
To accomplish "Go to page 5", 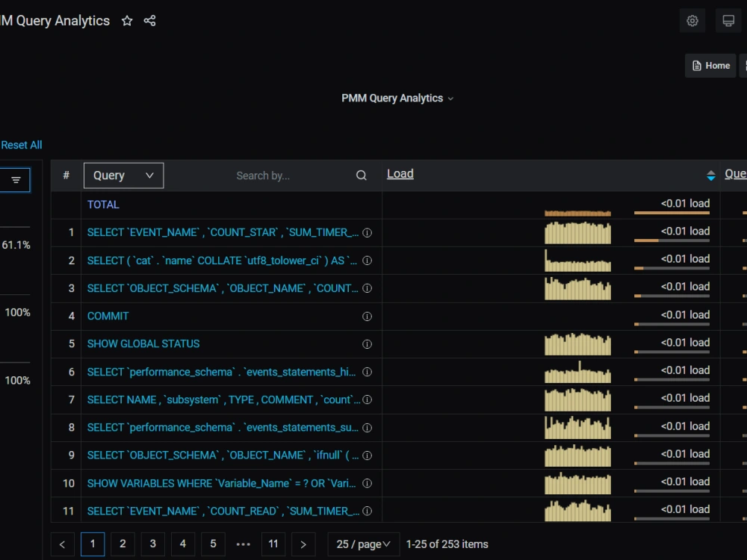I will coord(213,544).
